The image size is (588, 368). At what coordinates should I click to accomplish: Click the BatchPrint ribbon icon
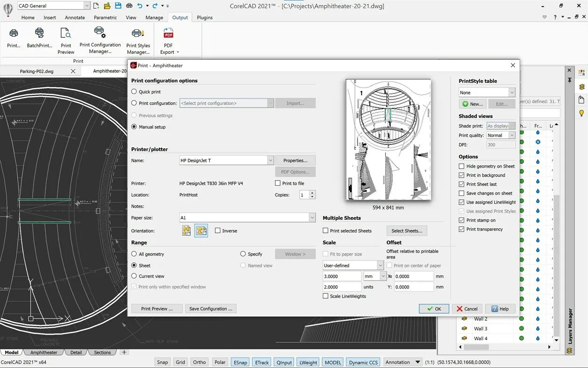39,33
